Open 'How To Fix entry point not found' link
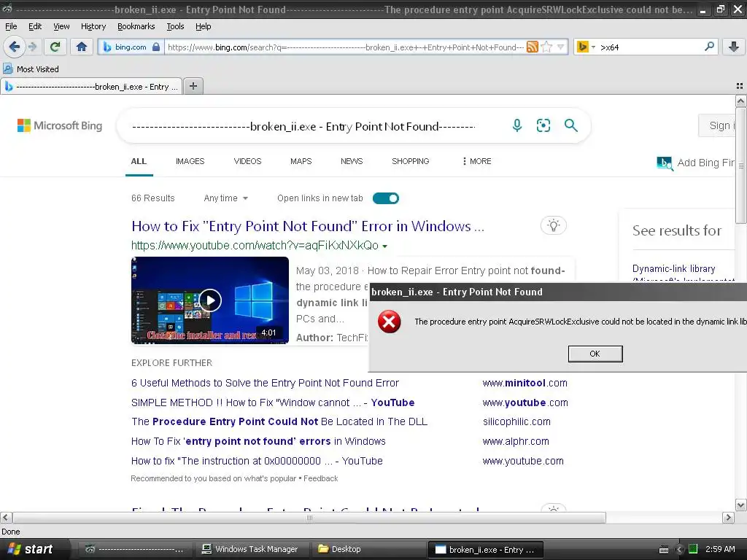 [258, 441]
